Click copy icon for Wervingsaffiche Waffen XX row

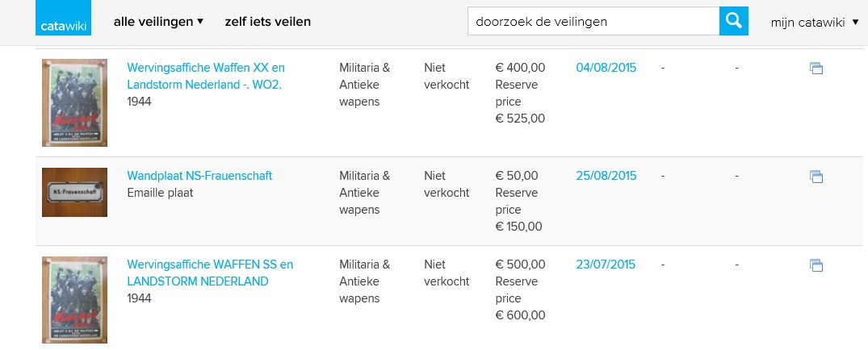[816, 69]
